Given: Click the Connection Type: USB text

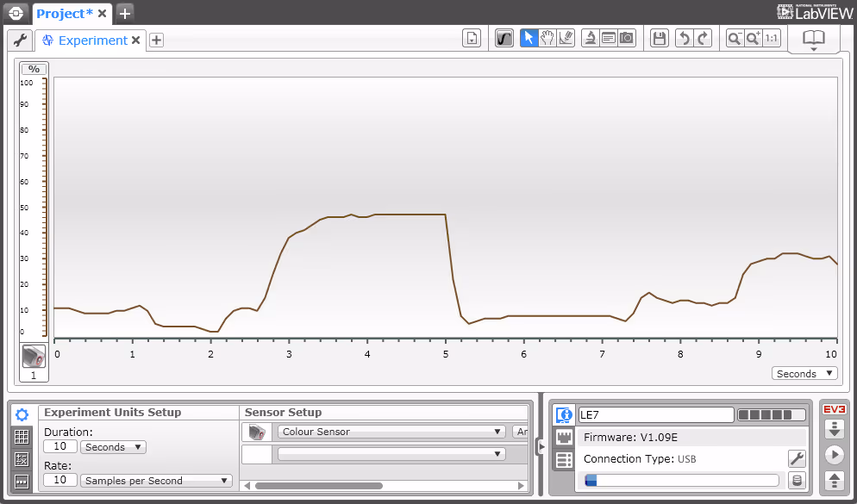Looking at the screenshot, I should click(640, 459).
